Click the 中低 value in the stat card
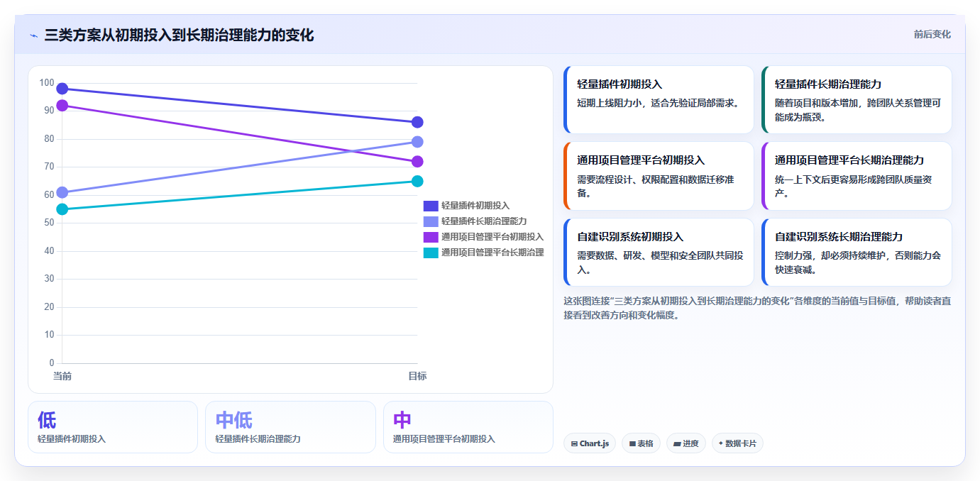The height and width of the screenshot is (481, 980). pyautogui.click(x=233, y=420)
